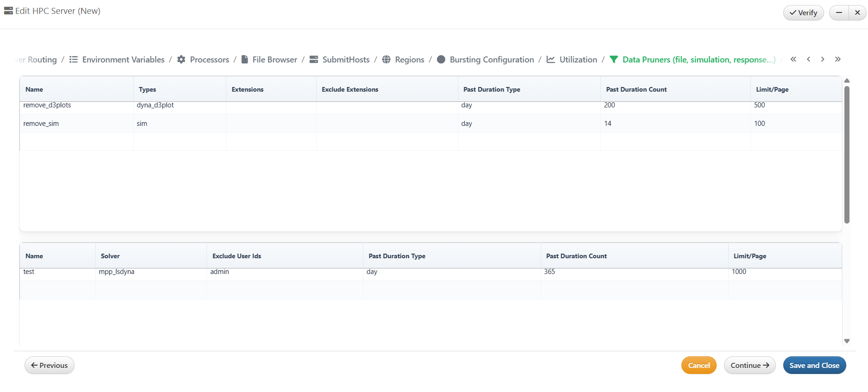Screen dimensions: 868x392
Task: Jump to last tab with double-right chevron
Action: tap(838, 59)
